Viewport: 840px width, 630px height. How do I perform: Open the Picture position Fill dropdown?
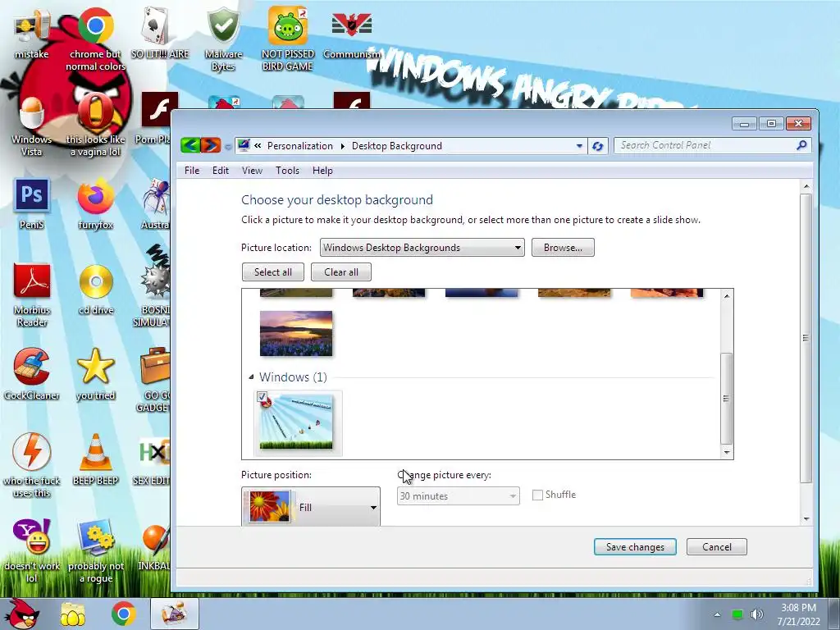(311, 507)
